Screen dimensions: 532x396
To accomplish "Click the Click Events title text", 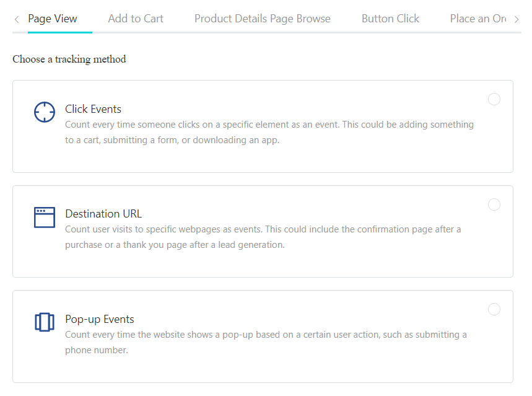I will click(x=94, y=109).
